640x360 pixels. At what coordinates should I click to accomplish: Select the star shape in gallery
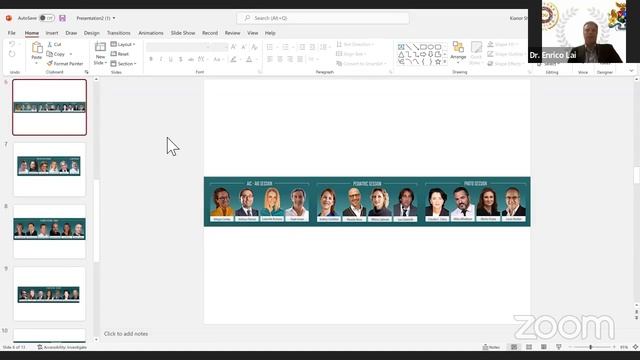(438, 62)
